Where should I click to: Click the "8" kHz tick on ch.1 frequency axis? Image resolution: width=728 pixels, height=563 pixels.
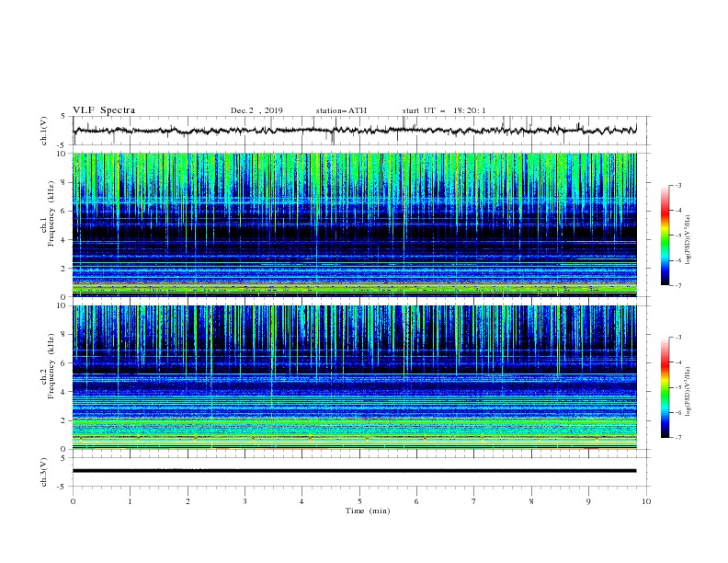pos(63,182)
